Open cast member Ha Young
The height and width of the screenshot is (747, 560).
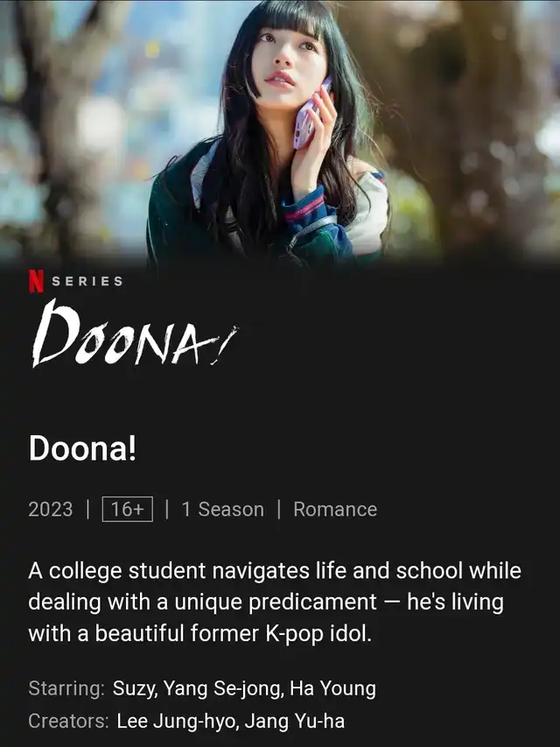[332, 689]
